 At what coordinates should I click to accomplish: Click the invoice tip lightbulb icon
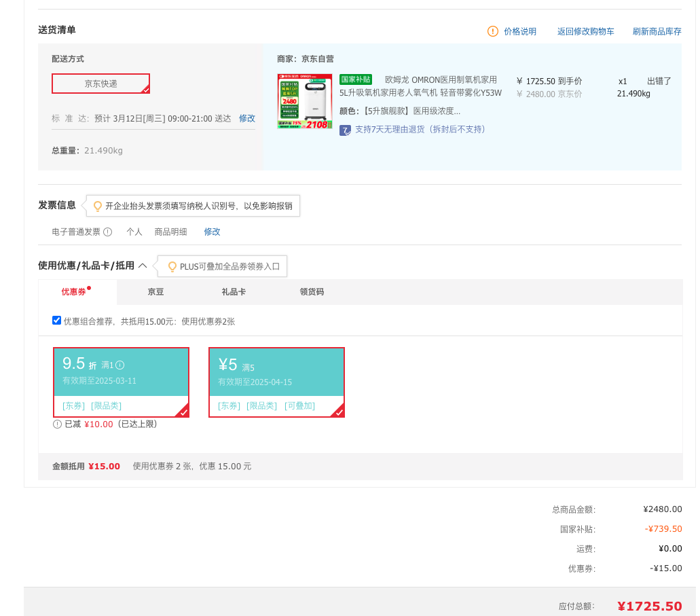click(x=97, y=206)
